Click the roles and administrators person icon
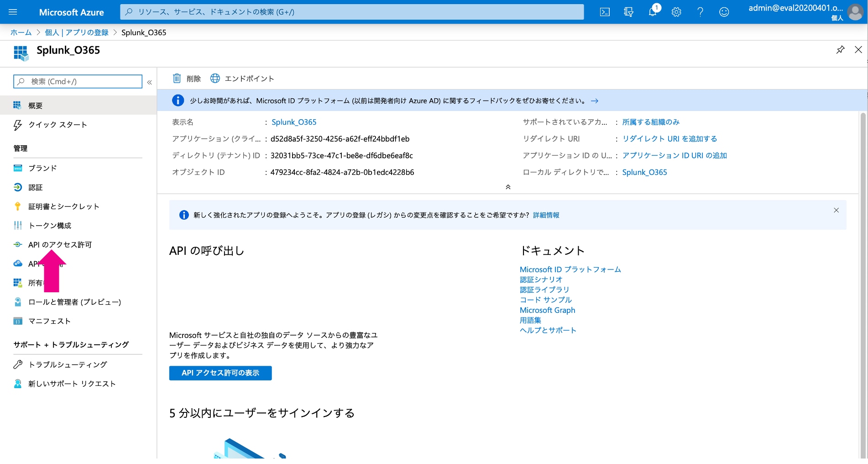The image size is (868, 464). coord(17,302)
